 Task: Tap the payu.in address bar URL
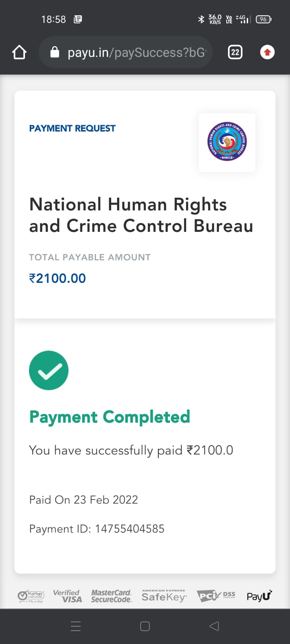pyautogui.click(x=136, y=52)
